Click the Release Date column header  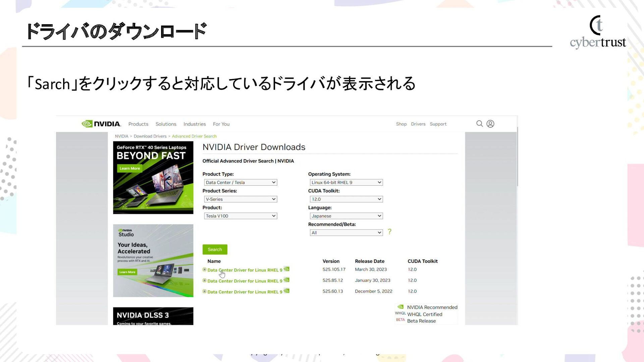[370, 261]
